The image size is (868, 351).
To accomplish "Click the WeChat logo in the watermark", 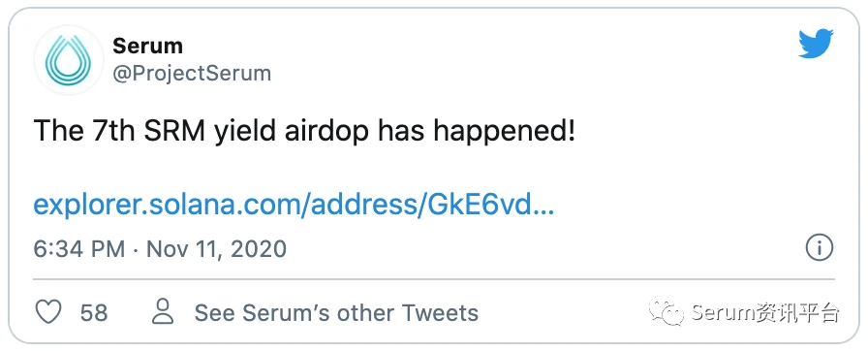I will [x=666, y=311].
